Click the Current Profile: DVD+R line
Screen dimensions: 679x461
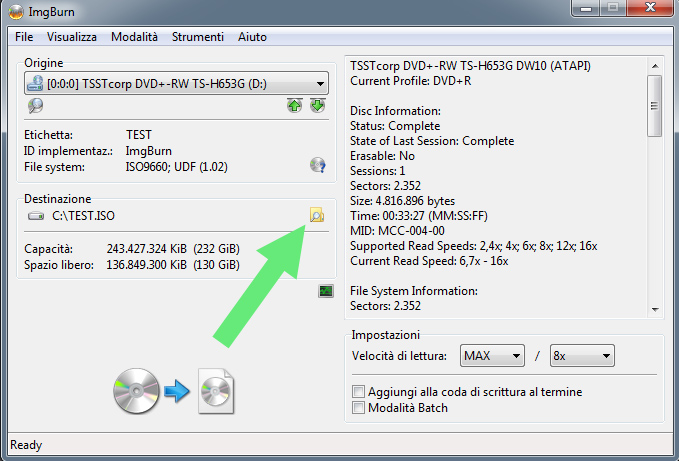click(411, 81)
